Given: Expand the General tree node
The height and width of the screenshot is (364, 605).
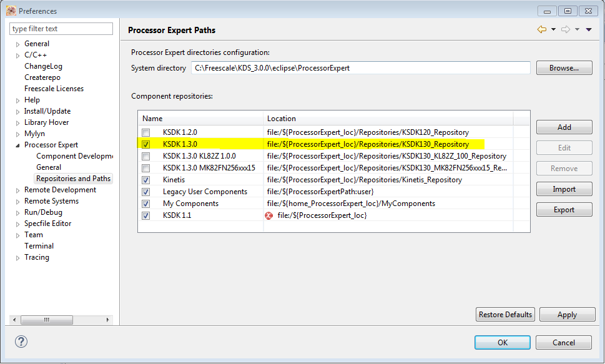Looking at the screenshot, I should [x=17, y=44].
